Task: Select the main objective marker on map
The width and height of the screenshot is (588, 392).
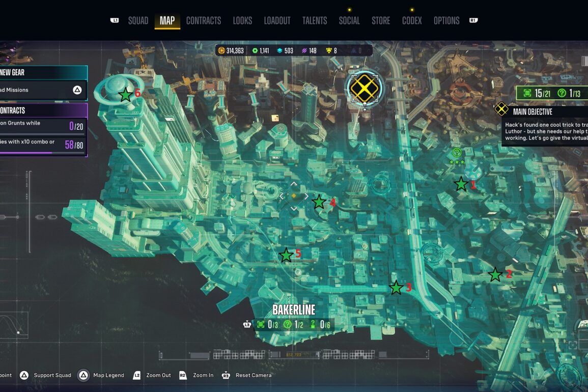Action: click(365, 88)
